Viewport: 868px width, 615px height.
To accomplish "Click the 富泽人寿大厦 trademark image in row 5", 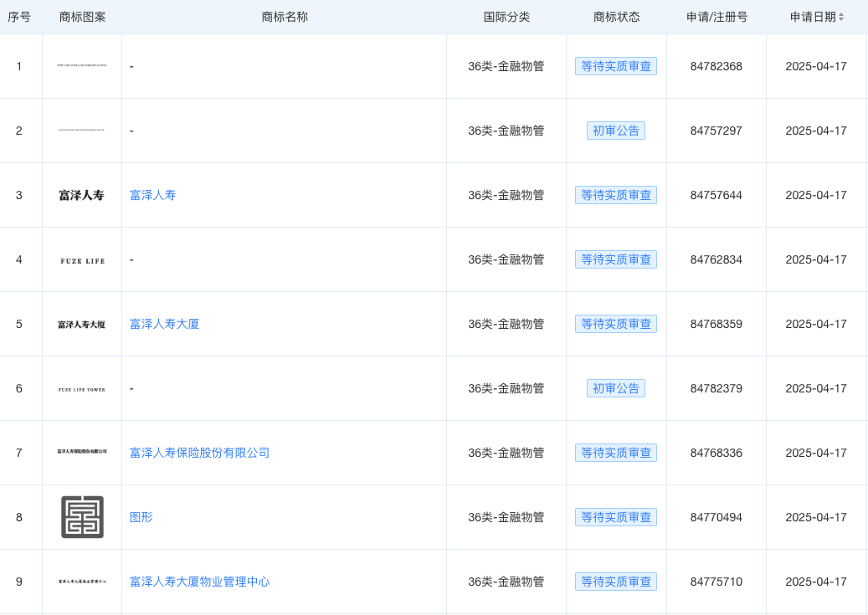I will pos(82,325).
